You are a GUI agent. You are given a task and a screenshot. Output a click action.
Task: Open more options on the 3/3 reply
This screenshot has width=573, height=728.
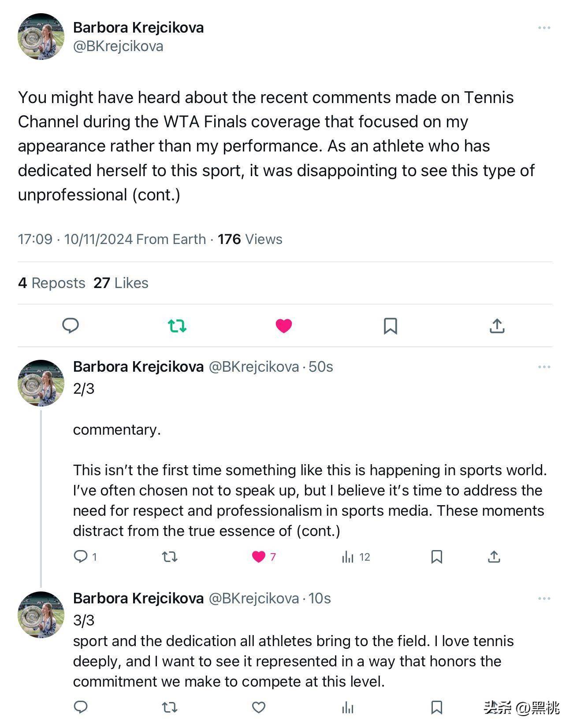click(x=544, y=599)
